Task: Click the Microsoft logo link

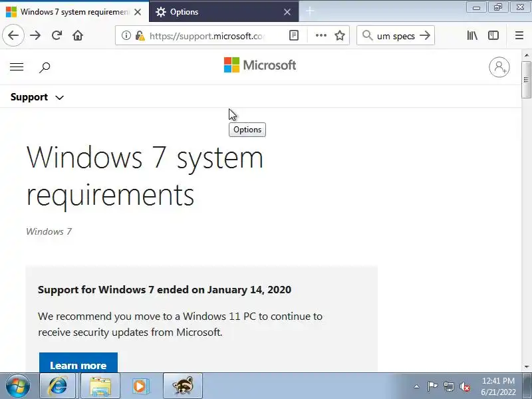Action: click(x=260, y=65)
